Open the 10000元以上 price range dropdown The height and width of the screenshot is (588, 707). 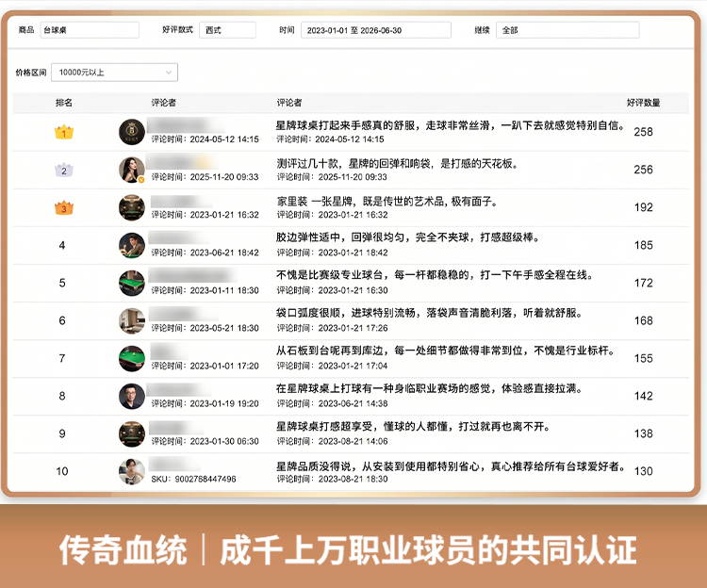tap(114, 73)
